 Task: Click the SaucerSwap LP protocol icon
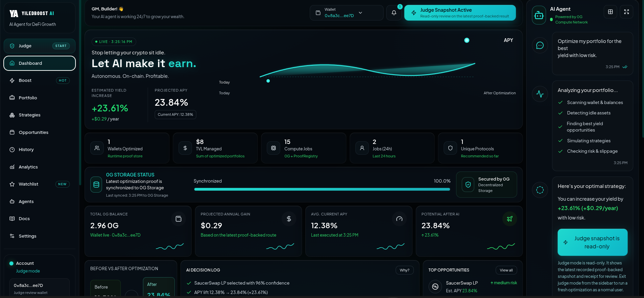[x=435, y=287]
